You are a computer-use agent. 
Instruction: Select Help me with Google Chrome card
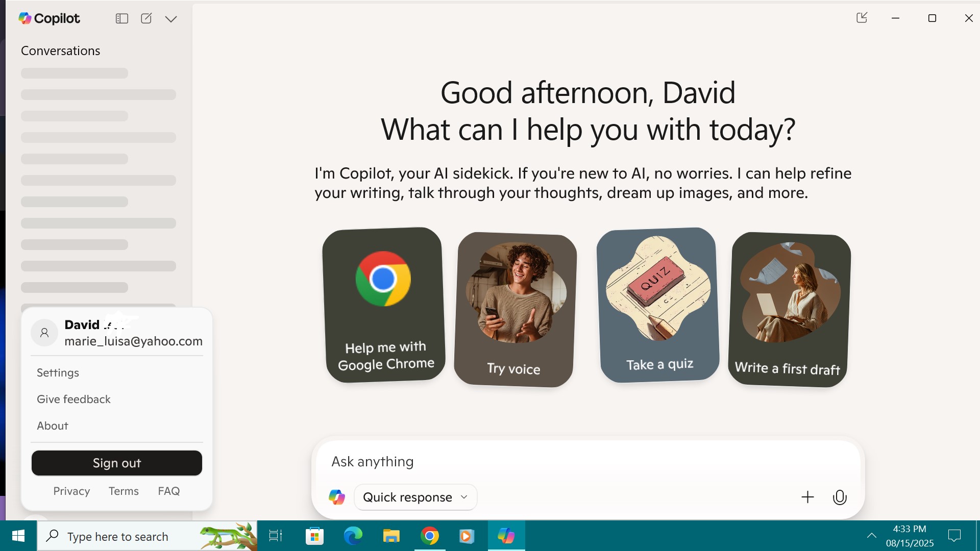384,305
